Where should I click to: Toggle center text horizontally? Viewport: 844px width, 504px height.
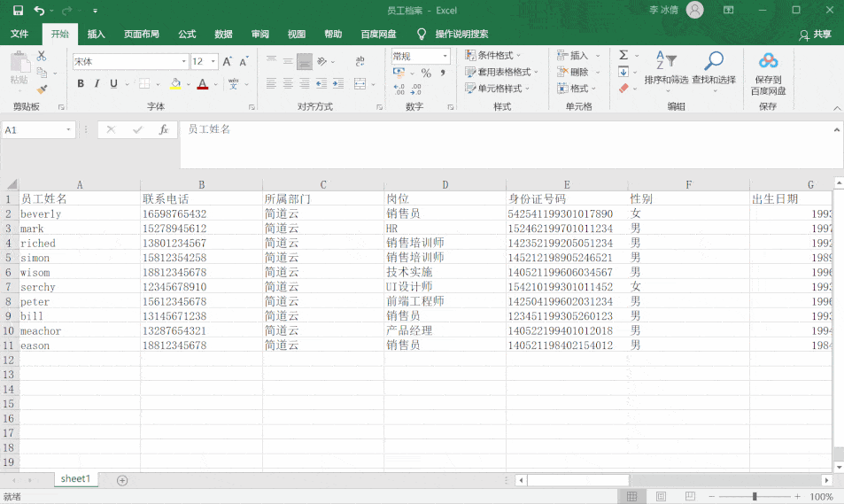point(288,83)
